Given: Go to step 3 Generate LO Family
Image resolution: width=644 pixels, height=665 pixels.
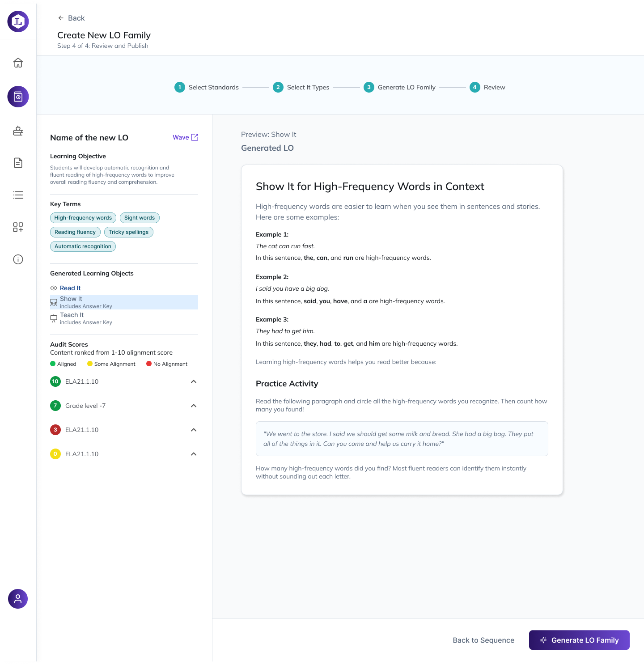Looking at the screenshot, I should [x=399, y=87].
